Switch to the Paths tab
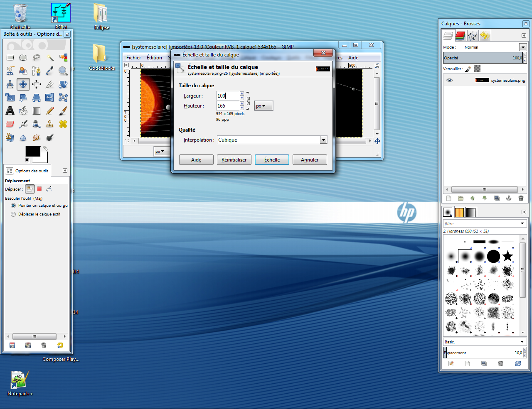532x409 pixels. point(473,36)
